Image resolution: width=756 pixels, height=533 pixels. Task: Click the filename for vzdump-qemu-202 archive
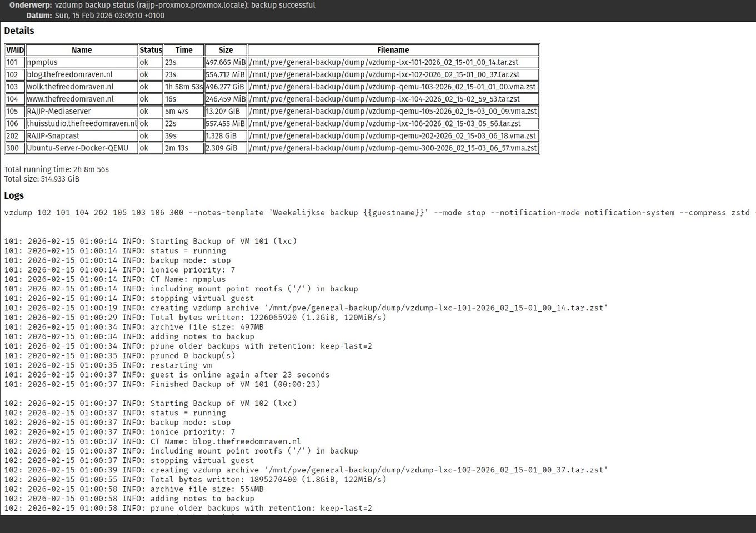(x=393, y=135)
